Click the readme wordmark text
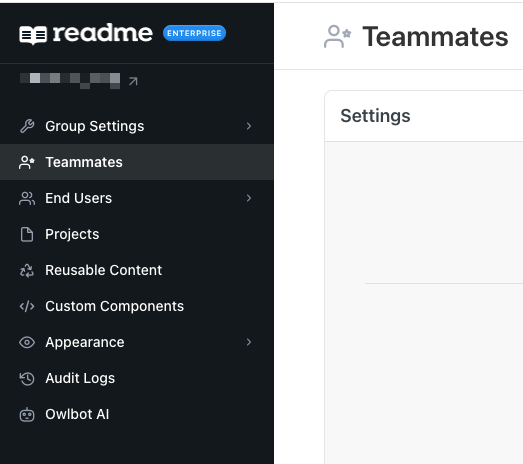Screen dimensions: 523x464 (x=103, y=33)
